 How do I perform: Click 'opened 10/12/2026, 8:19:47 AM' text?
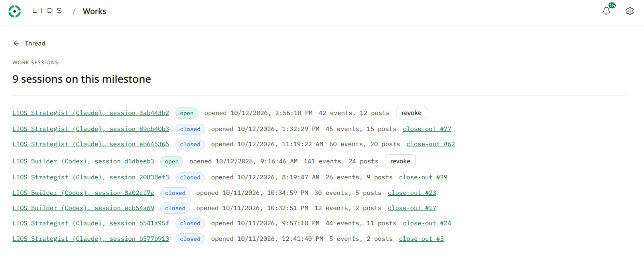coord(265,177)
